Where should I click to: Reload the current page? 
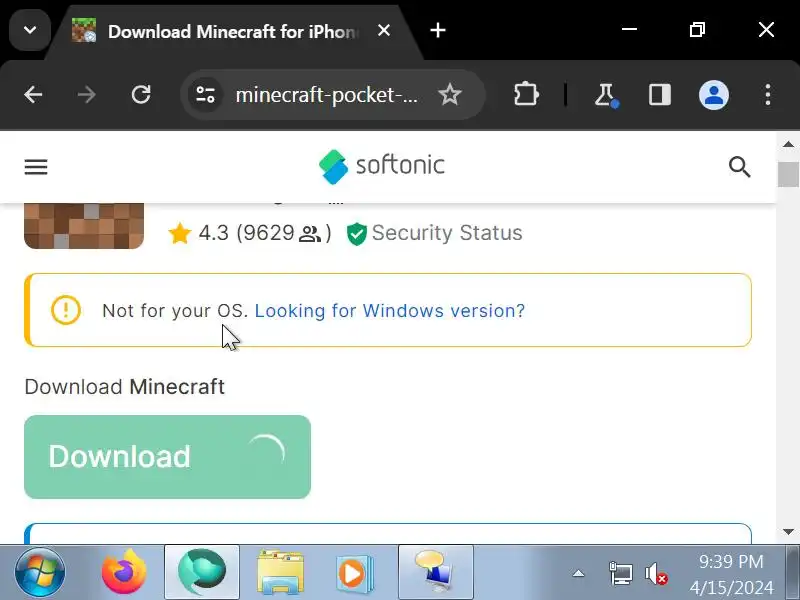pos(141,95)
